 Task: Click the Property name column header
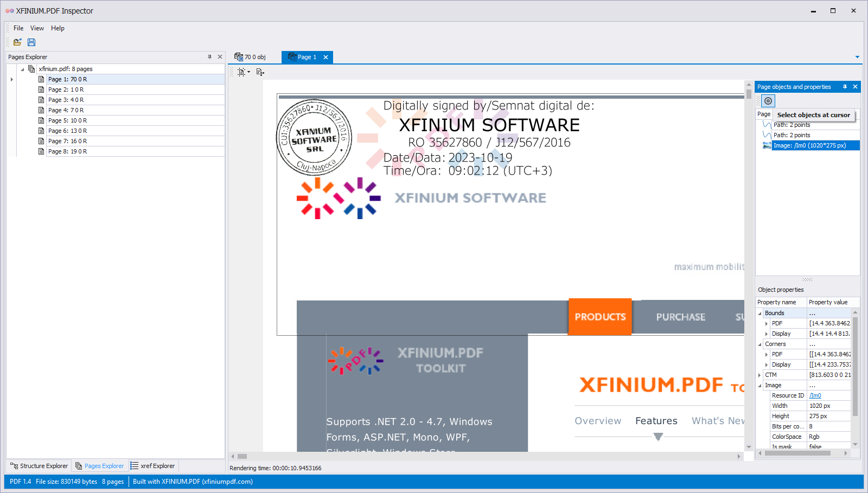point(781,303)
